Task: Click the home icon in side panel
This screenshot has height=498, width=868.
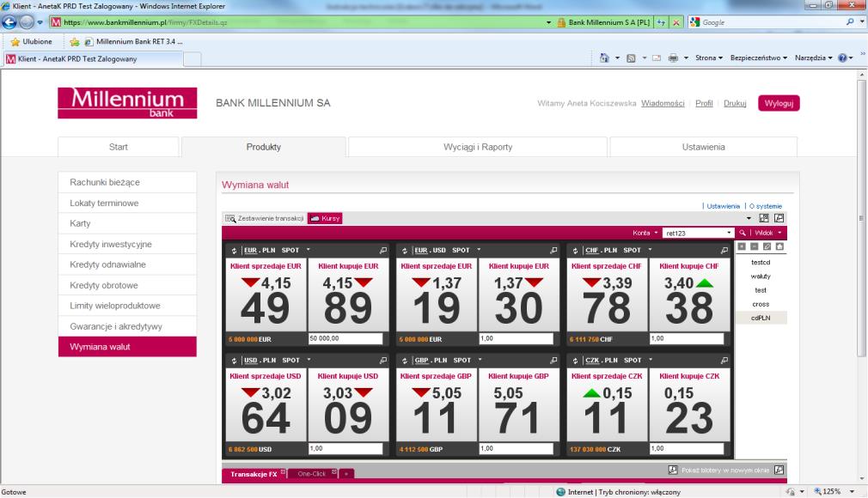Action: click(779, 246)
